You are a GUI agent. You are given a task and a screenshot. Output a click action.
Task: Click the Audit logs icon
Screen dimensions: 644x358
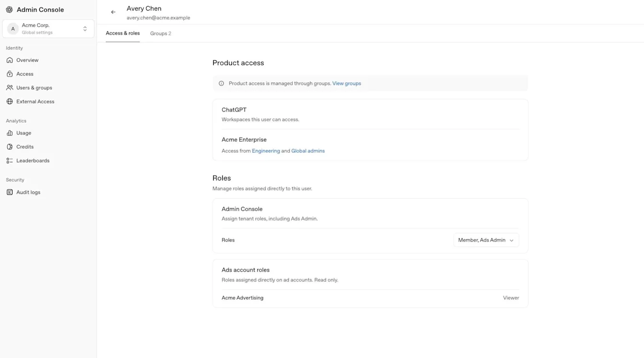[x=10, y=192]
